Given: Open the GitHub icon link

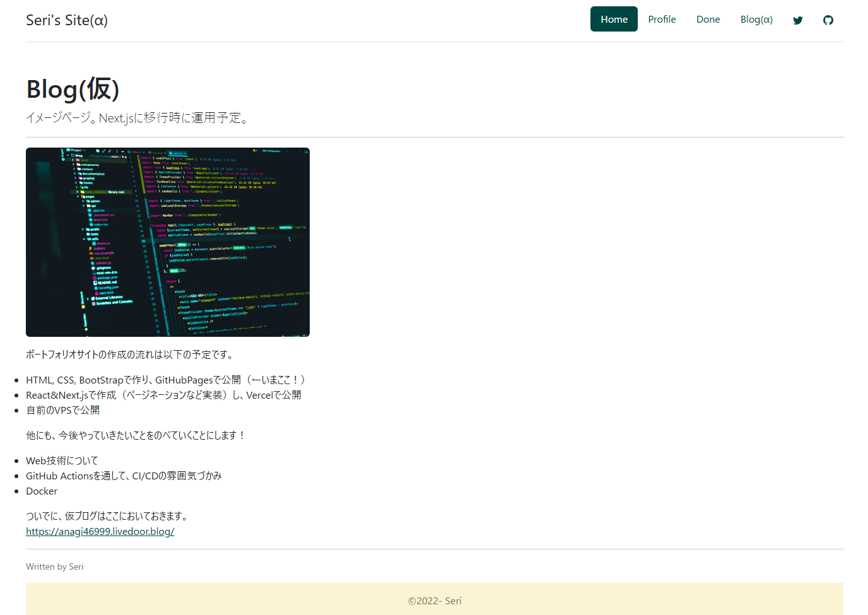Looking at the screenshot, I should pos(828,20).
